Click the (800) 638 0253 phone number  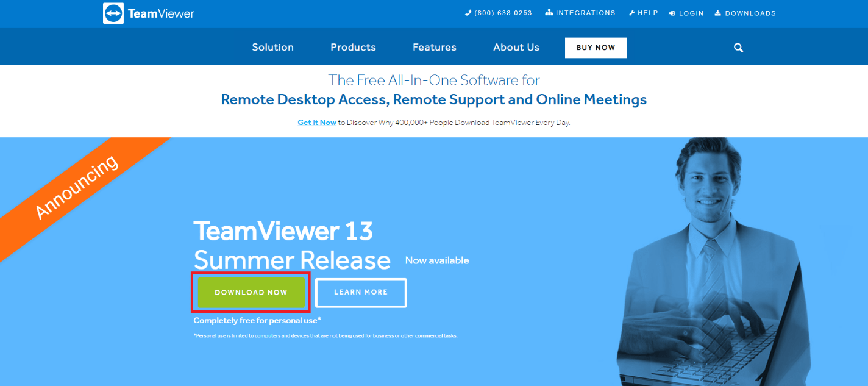pyautogui.click(x=503, y=13)
